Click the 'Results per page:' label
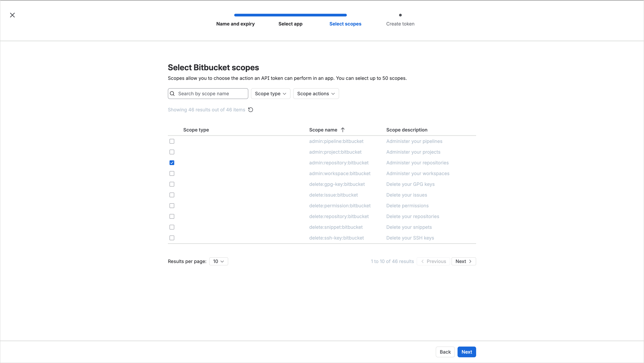644x363 pixels. pyautogui.click(x=187, y=261)
